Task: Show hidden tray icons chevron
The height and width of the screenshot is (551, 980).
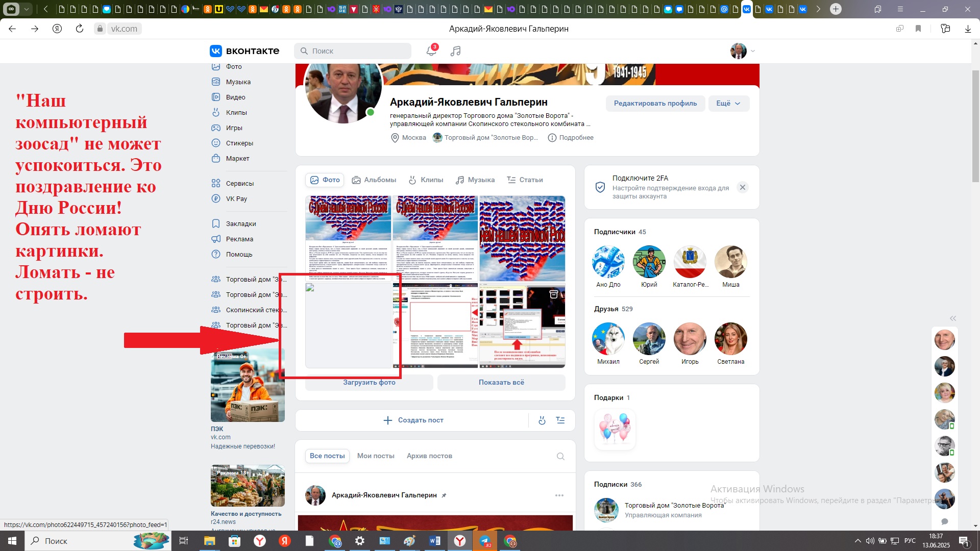Action: tap(857, 541)
